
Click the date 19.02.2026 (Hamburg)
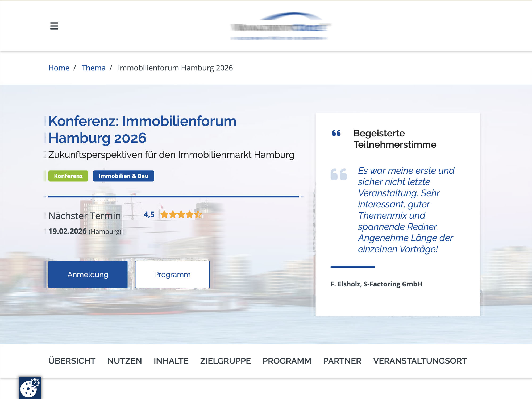pos(85,231)
